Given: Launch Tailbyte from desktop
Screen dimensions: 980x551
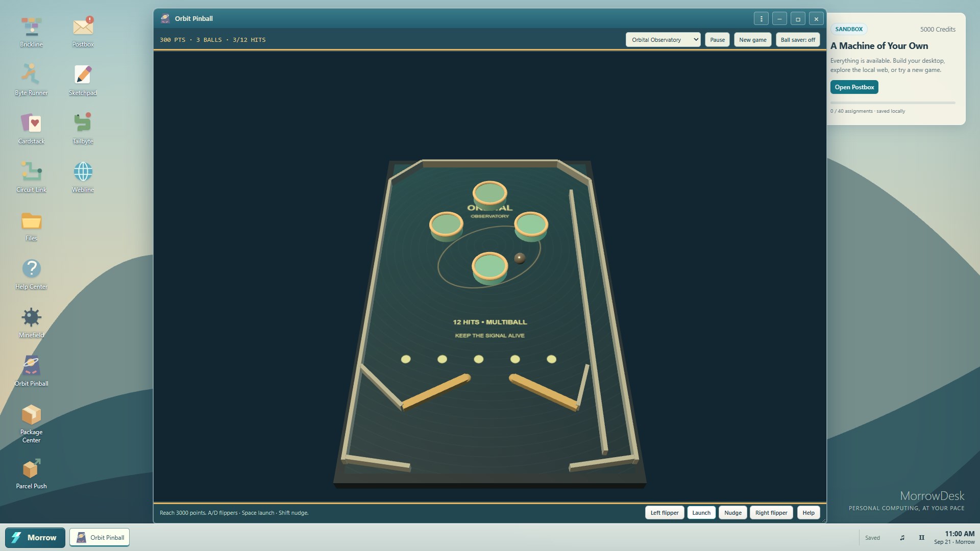Looking at the screenshot, I should (83, 129).
